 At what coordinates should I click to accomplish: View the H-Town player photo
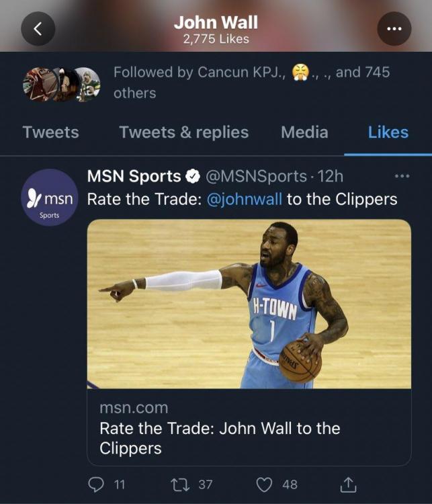(249, 304)
